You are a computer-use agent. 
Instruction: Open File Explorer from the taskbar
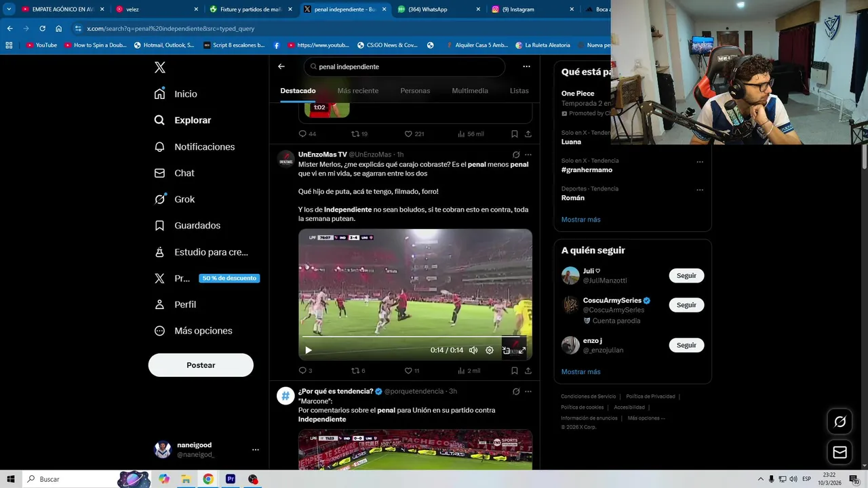point(185,479)
